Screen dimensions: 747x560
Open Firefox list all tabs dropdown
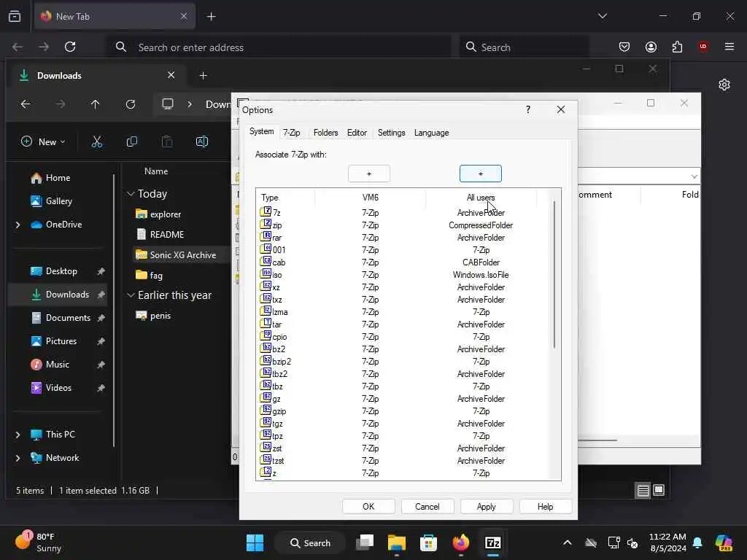[x=603, y=16]
